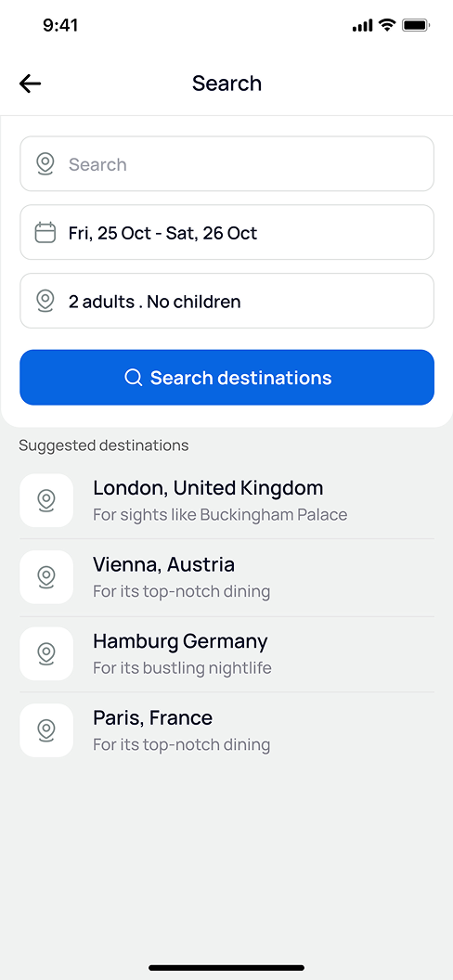Click the Suggested destinations heading
Viewport: 453px width, 980px height.
(x=104, y=445)
